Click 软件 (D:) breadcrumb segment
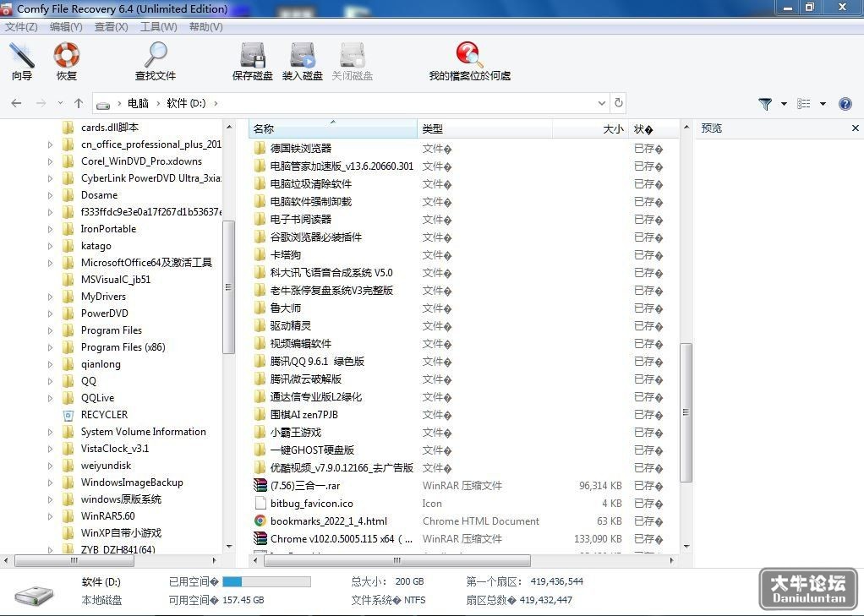The image size is (864, 616). (186, 103)
